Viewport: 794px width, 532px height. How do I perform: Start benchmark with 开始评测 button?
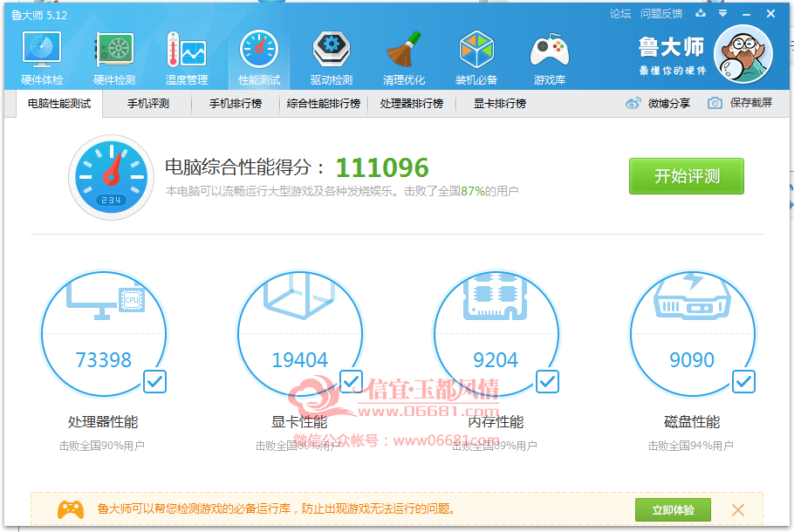click(687, 176)
